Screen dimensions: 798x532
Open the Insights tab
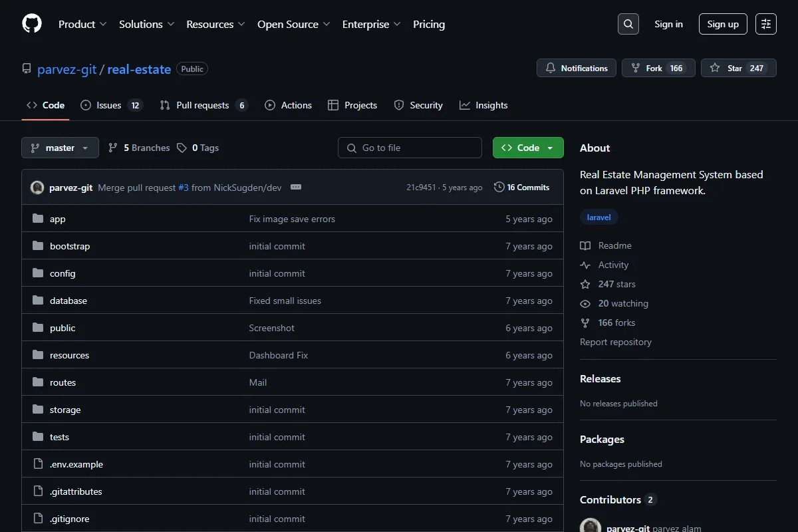(483, 105)
